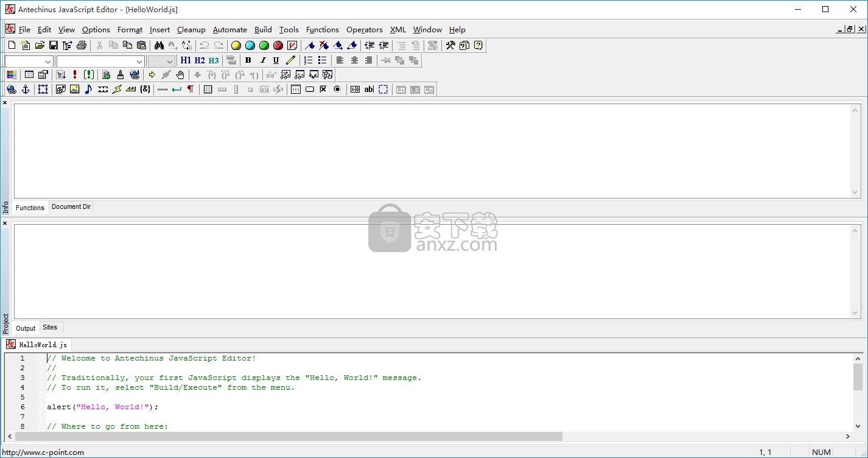Open settings via hammer-and-wrench icon
This screenshot has width=868, height=458.
pos(450,45)
